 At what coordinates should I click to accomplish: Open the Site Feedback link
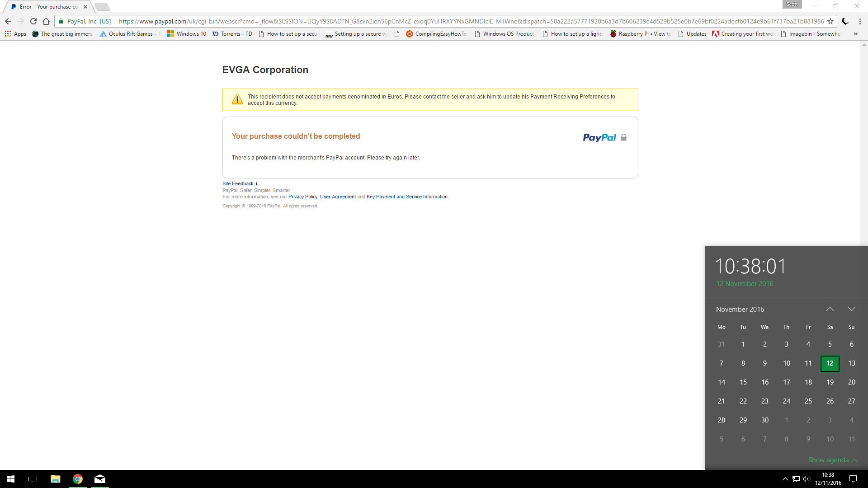[238, 183]
